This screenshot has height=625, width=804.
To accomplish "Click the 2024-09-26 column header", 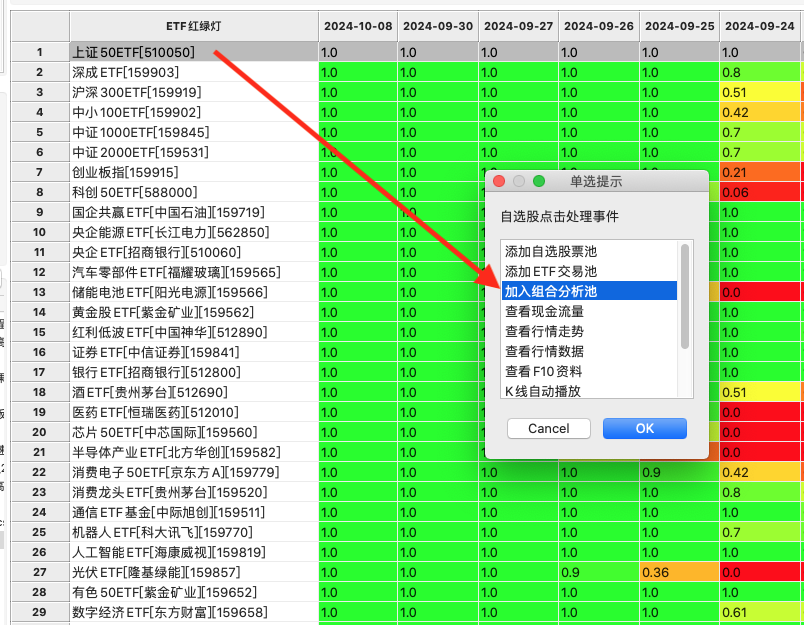I will pos(599,26).
